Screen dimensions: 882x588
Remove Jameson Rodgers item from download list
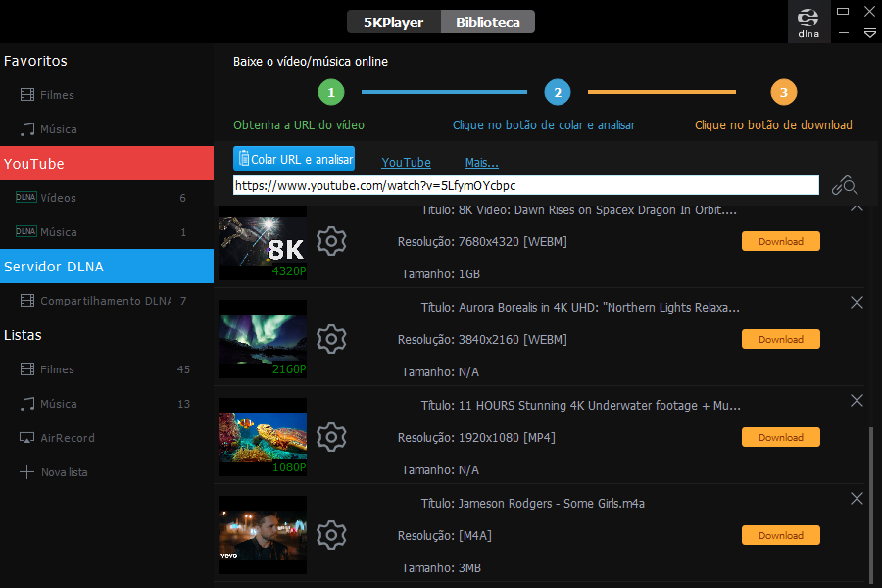(857, 499)
